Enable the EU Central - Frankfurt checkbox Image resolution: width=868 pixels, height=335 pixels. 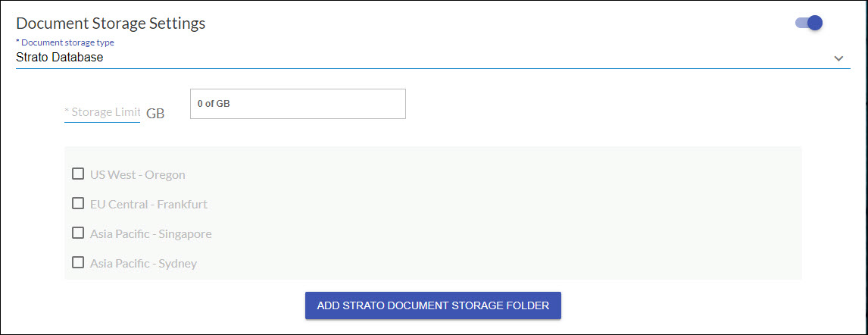pos(77,203)
